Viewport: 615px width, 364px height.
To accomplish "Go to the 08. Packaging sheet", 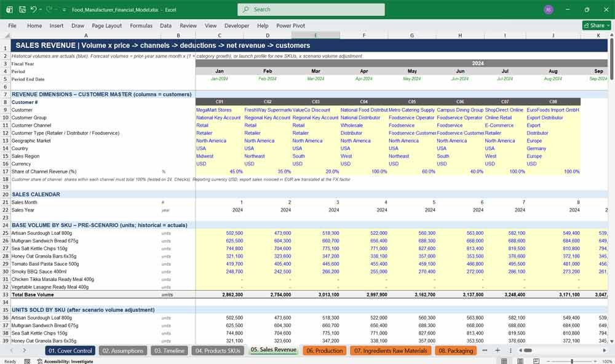I will [x=455, y=350].
